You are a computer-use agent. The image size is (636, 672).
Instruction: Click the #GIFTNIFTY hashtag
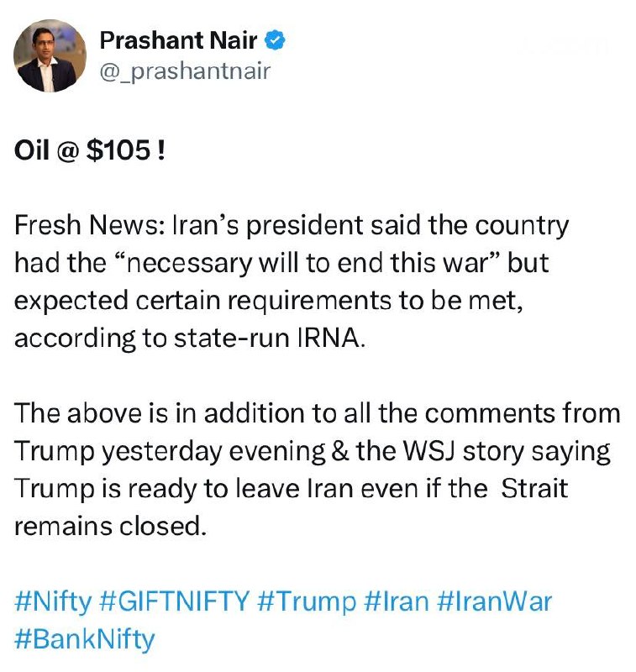pyautogui.click(x=174, y=601)
